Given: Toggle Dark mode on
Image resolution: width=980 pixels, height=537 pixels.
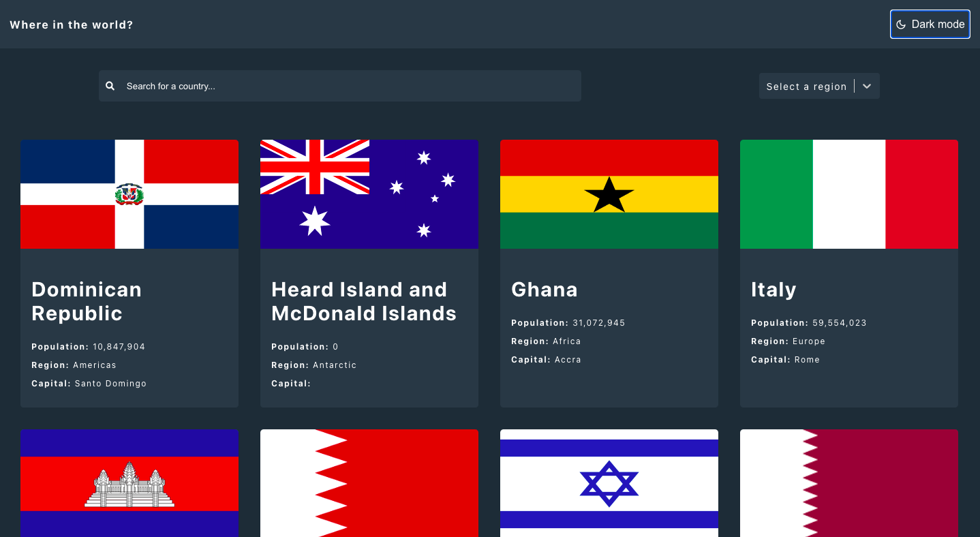Looking at the screenshot, I should point(930,24).
